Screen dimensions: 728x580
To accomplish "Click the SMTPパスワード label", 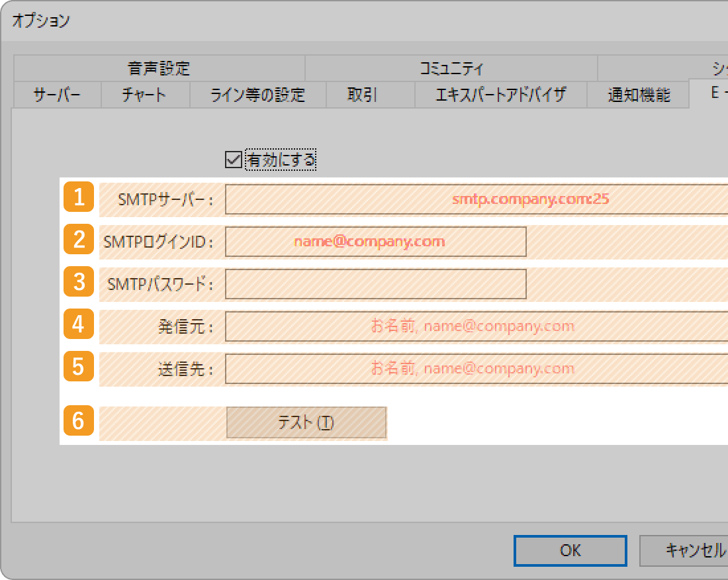I will pos(160,284).
